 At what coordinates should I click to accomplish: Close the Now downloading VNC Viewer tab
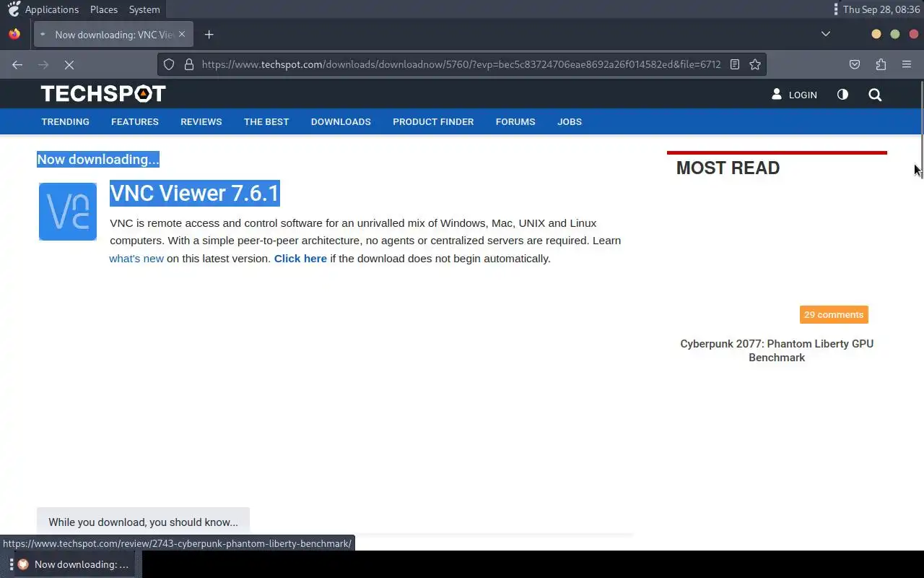(182, 34)
